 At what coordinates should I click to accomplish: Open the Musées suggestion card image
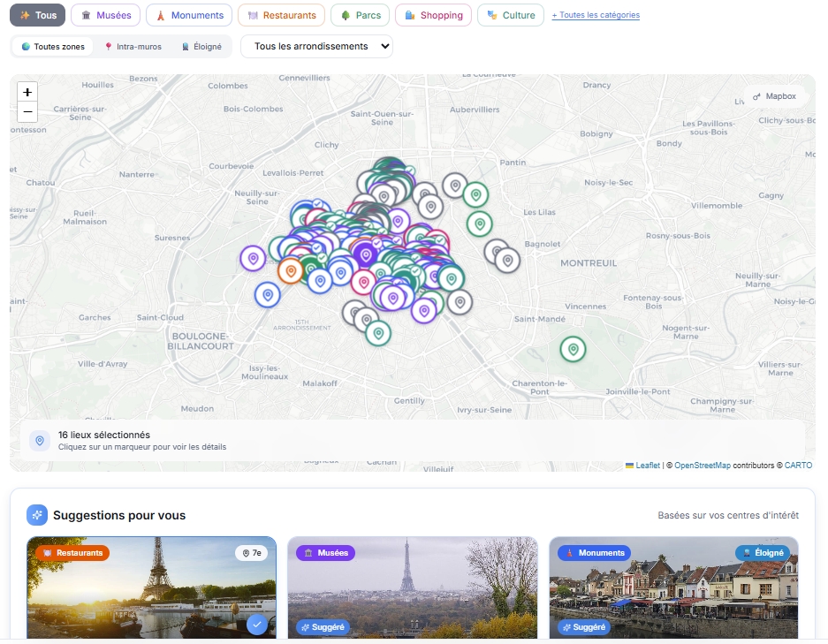[x=413, y=588]
